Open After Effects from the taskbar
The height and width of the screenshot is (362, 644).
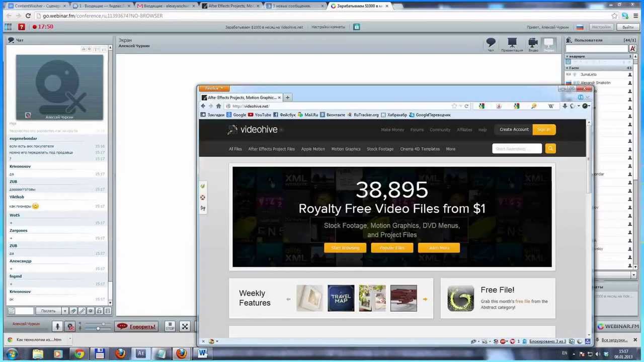(141, 354)
